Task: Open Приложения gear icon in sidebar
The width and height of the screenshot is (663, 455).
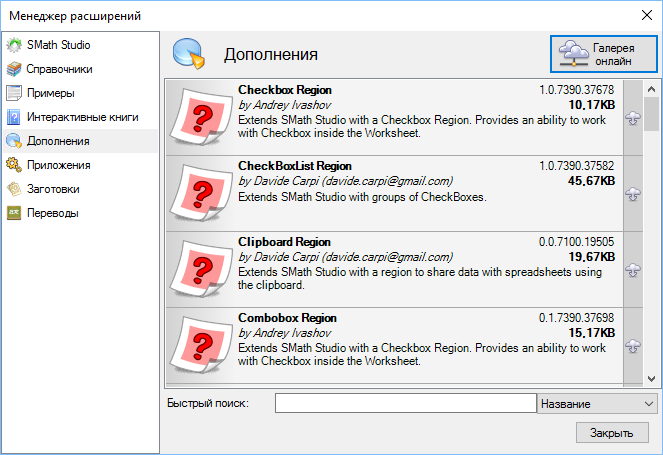Action: coord(14,165)
